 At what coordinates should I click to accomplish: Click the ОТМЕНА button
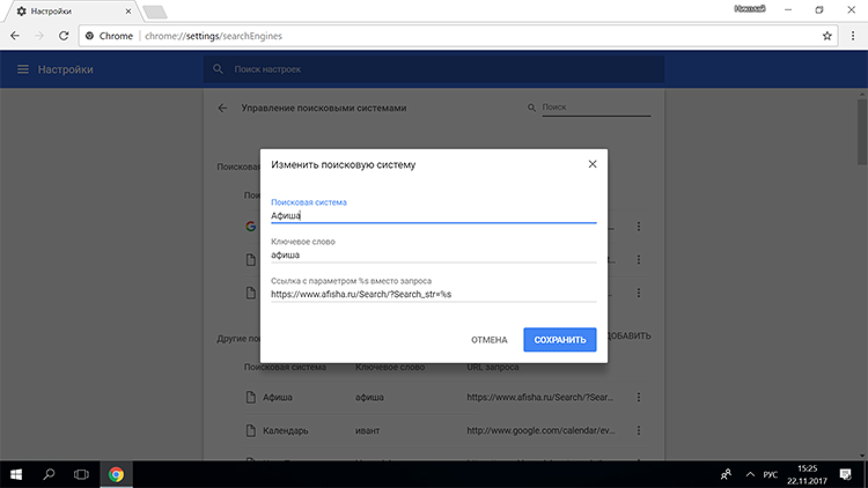pyautogui.click(x=489, y=340)
